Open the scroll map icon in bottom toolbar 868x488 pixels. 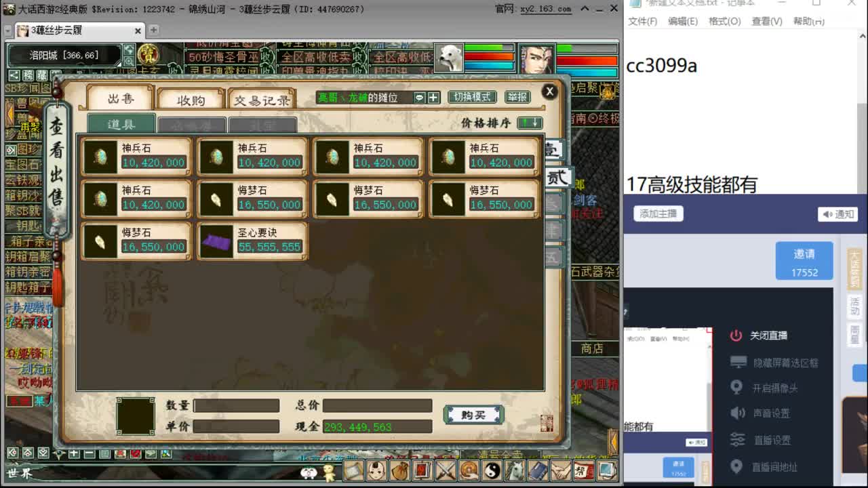[x=354, y=470]
